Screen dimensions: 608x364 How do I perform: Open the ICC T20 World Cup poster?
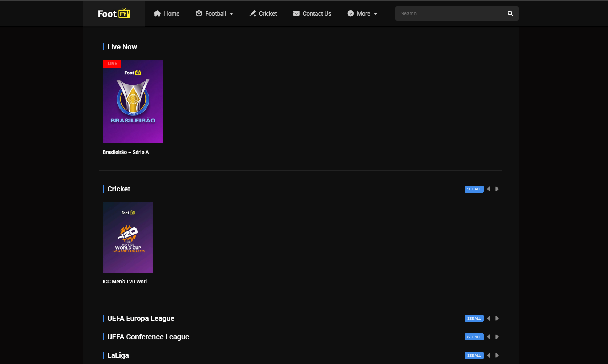128,237
